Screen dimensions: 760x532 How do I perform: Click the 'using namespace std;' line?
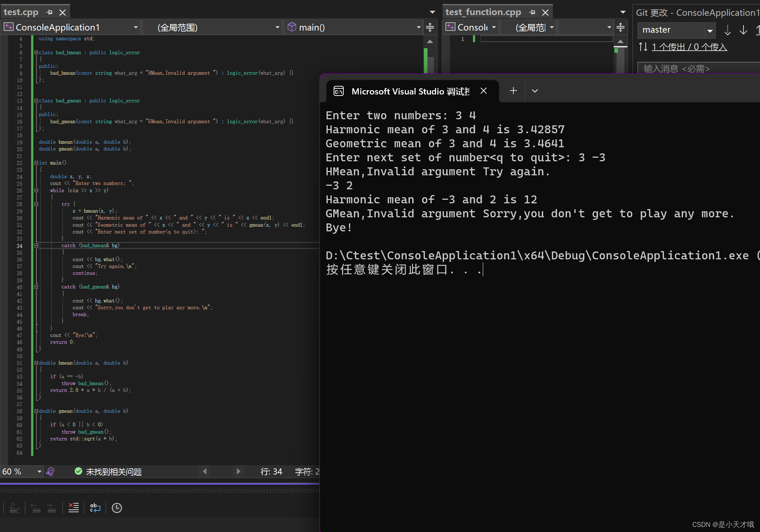click(x=67, y=38)
